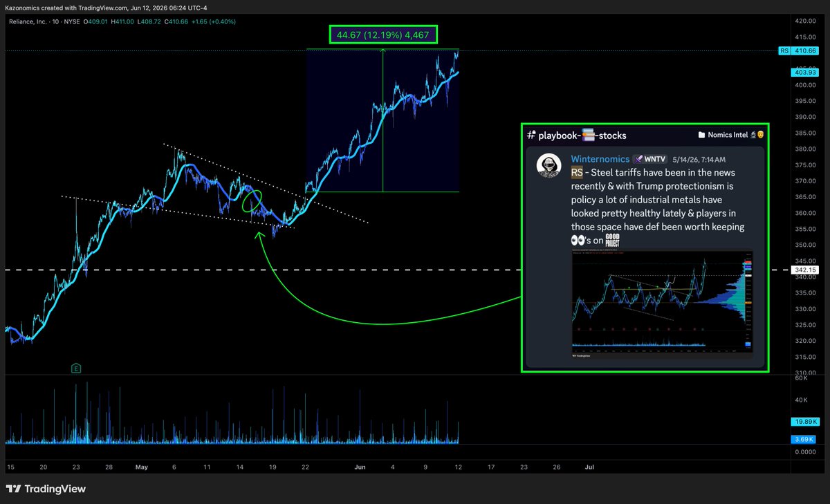Viewport: 830px width, 504px height.
Task: Click the 350.00 price axis label
Action: coord(806,245)
